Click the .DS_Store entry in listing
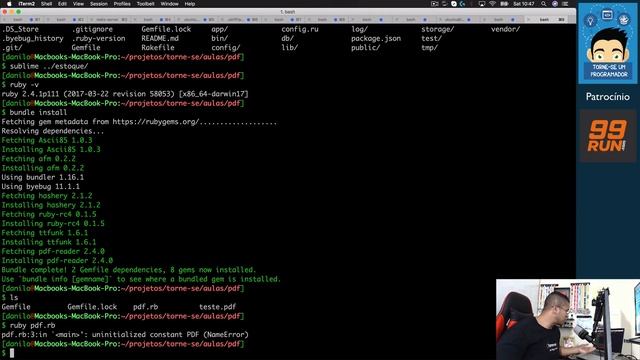This screenshot has width=640, height=360. coord(20,29)
